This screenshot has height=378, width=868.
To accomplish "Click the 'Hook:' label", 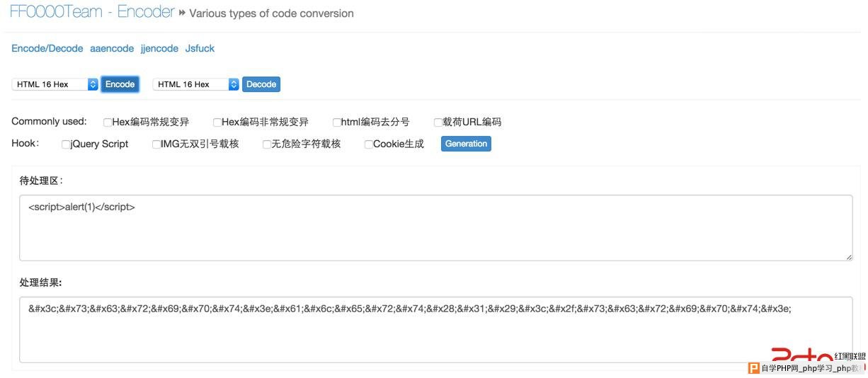I will 25,144.
